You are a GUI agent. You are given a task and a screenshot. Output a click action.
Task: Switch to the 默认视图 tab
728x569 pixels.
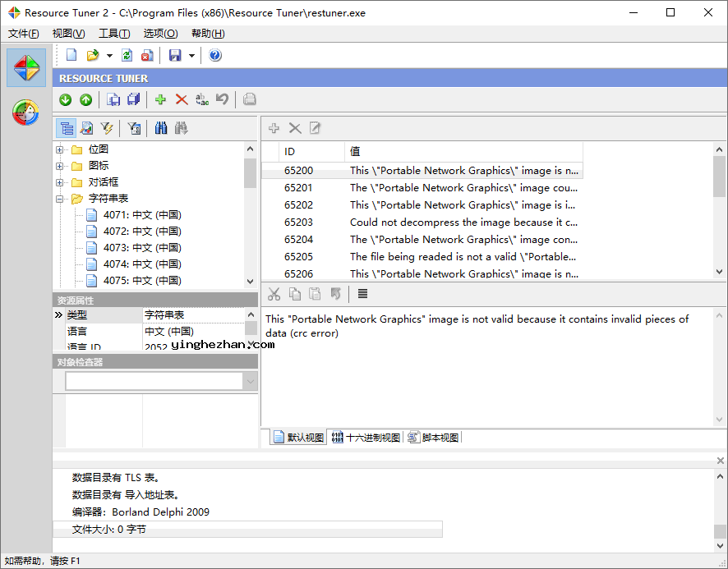(298, 437)
